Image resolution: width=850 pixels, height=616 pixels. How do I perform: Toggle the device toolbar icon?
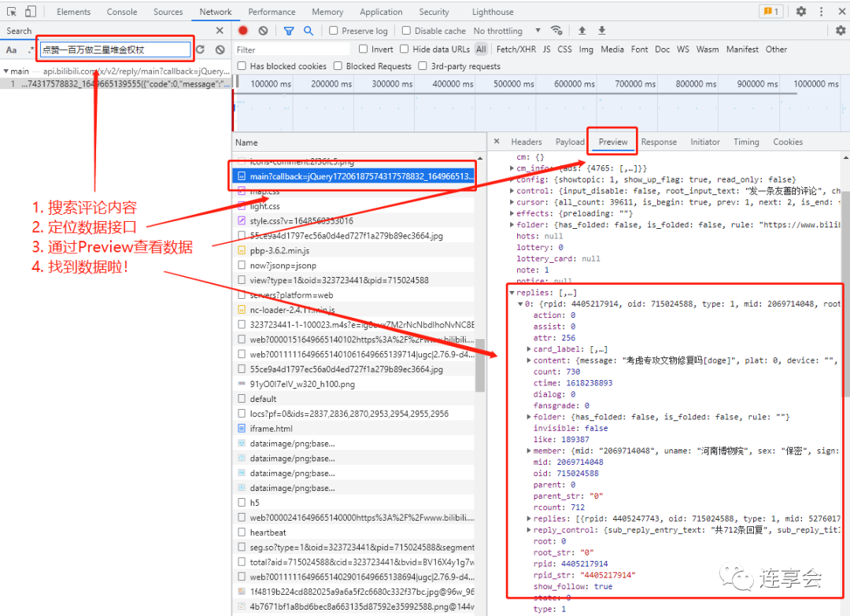coord(31,11)
